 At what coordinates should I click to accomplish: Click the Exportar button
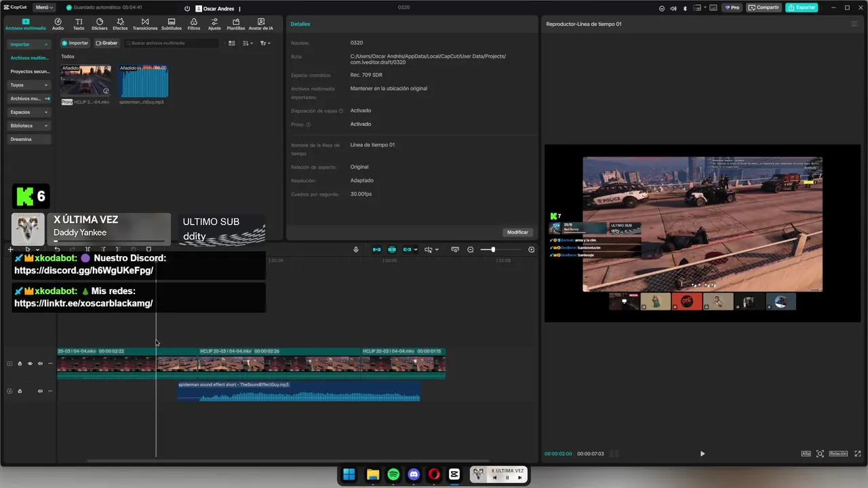point(802,7)
